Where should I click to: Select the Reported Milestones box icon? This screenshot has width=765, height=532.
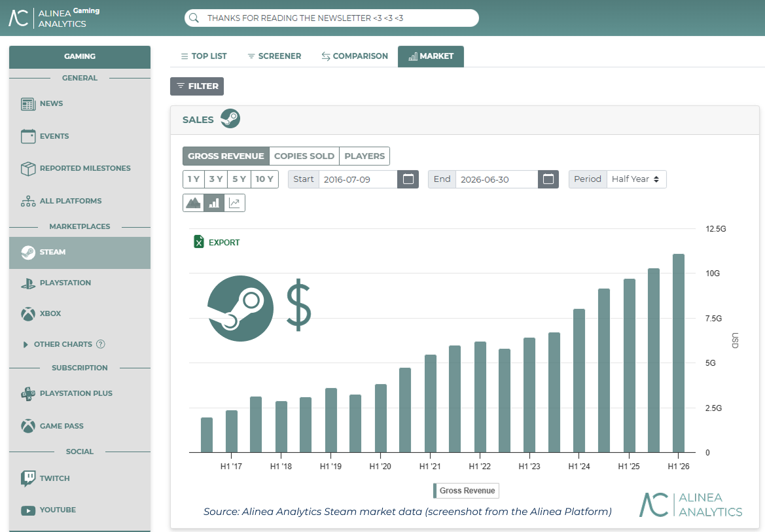click(28, 168)
